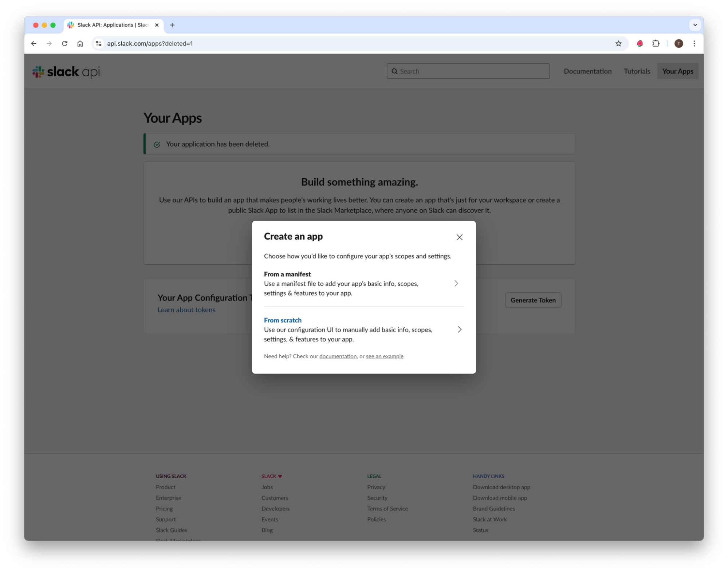Click the Your Apps page heading
Screen dimensions: 728x573
pyautogui.click(x=172, y=118)
